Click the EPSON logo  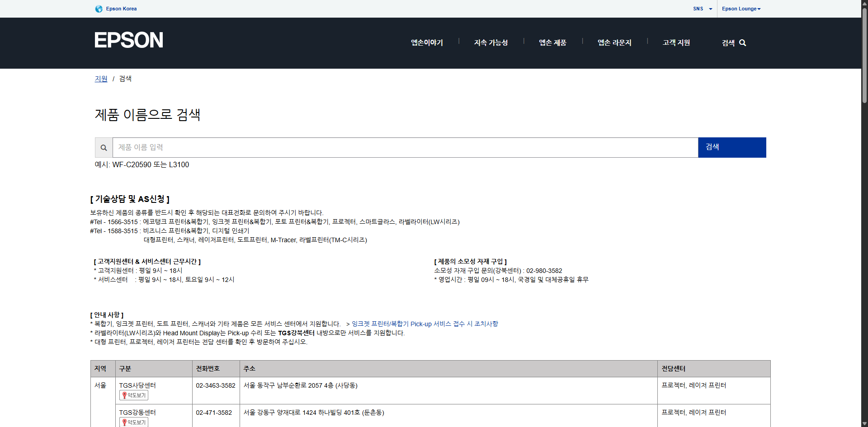(x=129, y=40)
